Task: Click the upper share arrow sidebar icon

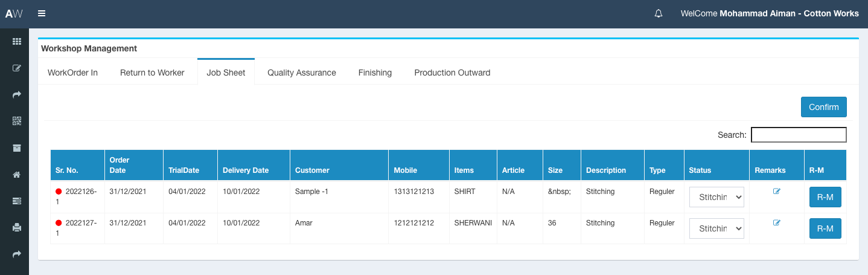Action: (17, 94)
